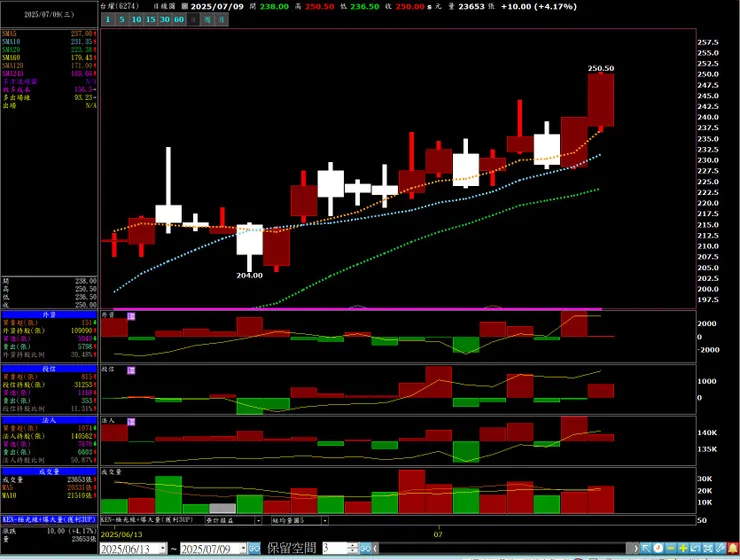Increase the 保留空間 spinner value

[353, 545]
